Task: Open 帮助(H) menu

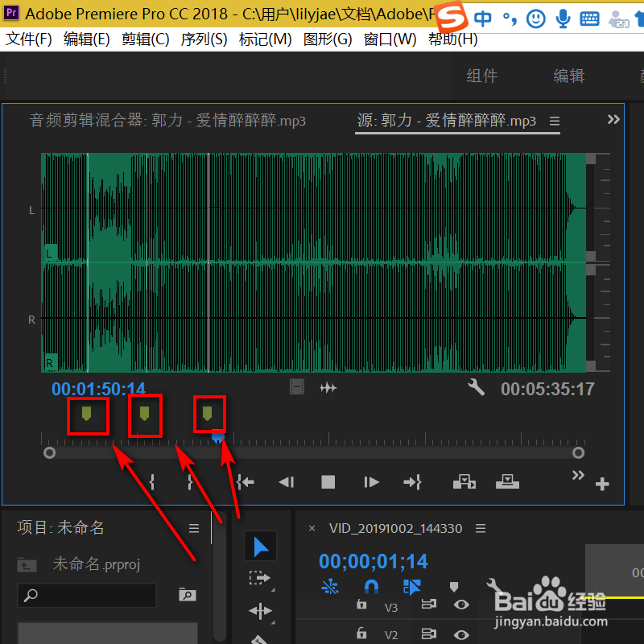Action: coord(453,39)
